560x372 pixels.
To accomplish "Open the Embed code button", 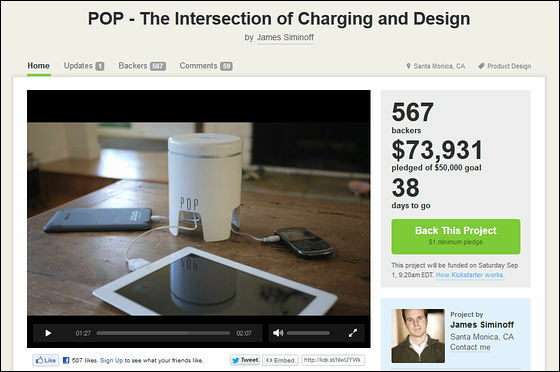I will point(280,360).
